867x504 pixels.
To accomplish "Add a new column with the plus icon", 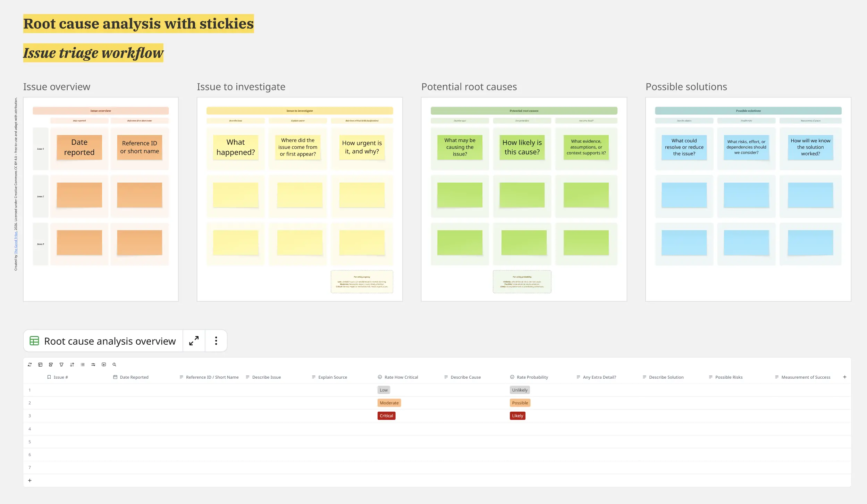I will [x=845, y=377].
